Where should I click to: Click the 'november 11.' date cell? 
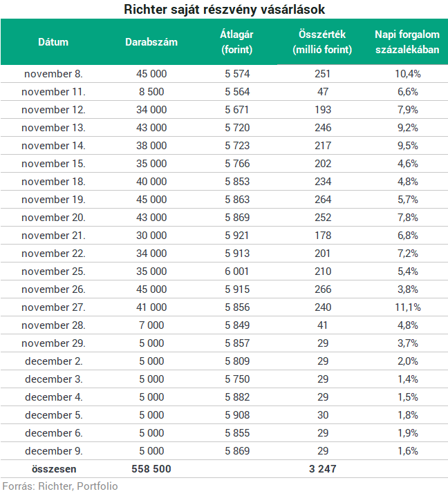tap(53, 92)
